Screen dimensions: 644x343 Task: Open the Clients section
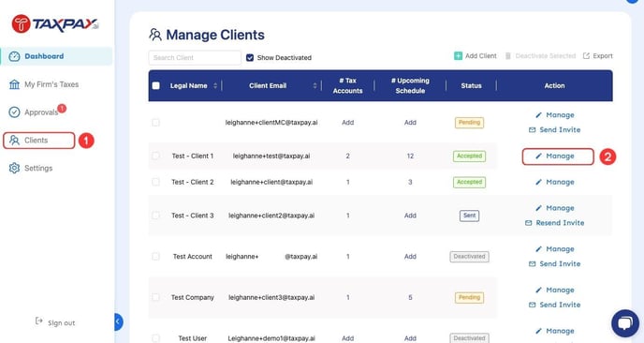pyautogui.click(x=39, y=141)
